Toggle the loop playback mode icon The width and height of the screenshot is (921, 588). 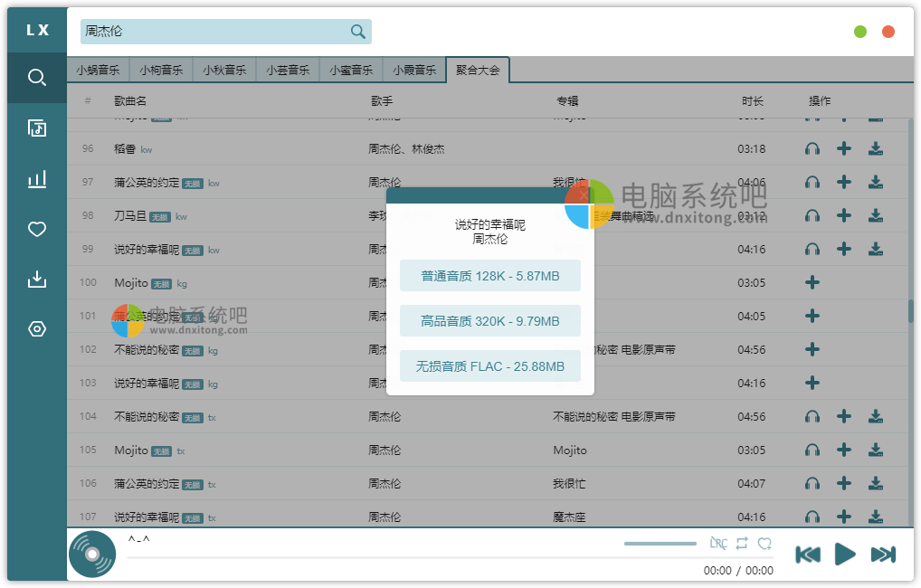pos(742,544)
